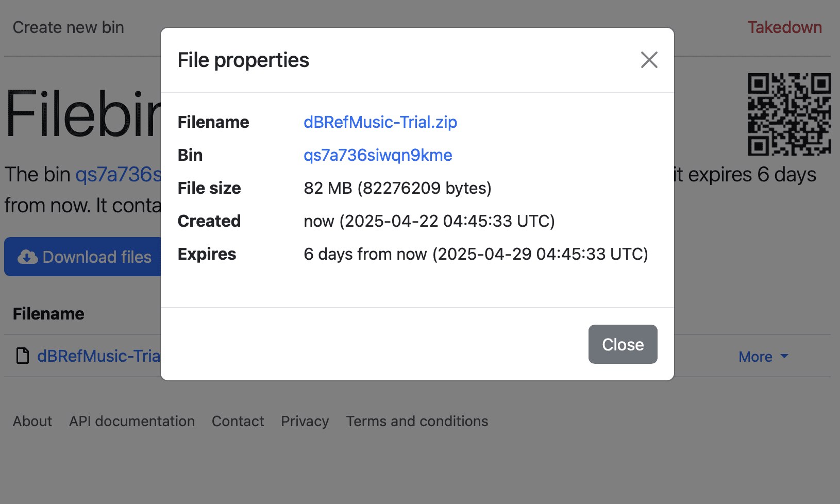This screenshot has width=840, height=504.
Task: Click Create new bin
Action: point(69,27)
